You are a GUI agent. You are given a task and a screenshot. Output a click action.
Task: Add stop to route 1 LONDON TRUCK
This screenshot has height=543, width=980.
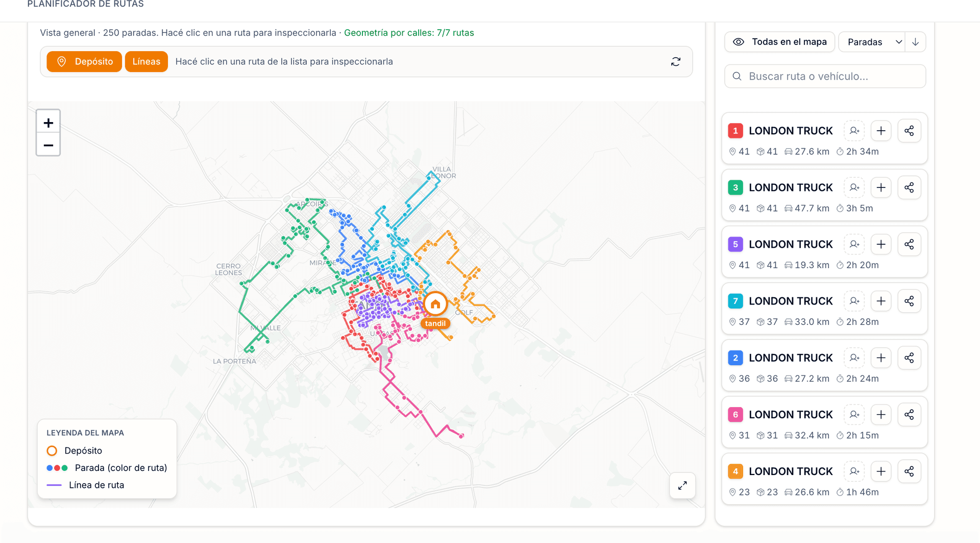click(x=881, y=131)
